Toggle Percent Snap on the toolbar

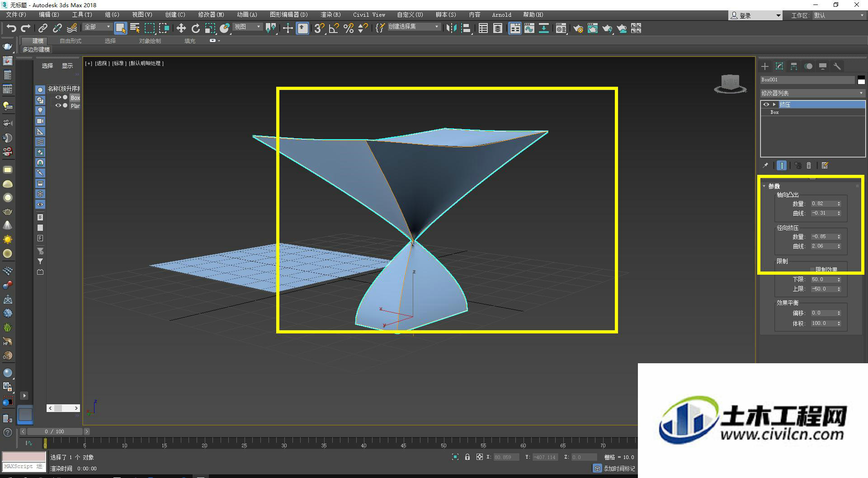coord(348,28)
